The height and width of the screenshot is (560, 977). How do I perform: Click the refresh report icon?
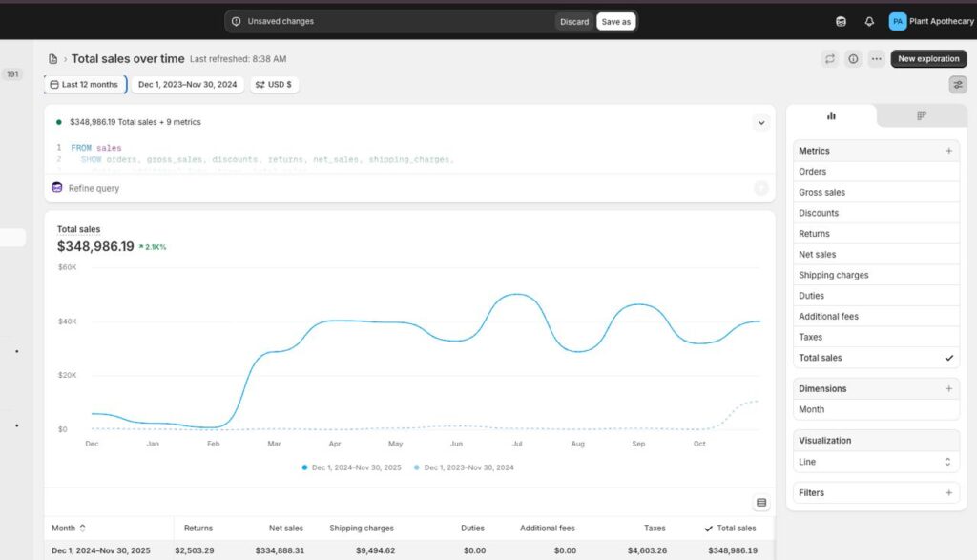[x=830, y=59]
